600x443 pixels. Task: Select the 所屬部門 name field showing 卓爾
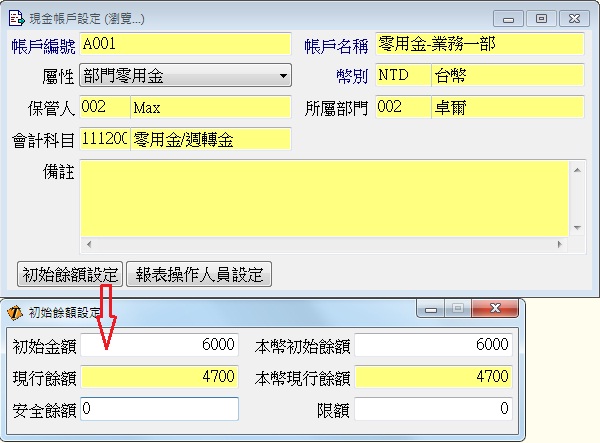pyautogui.click(x=507, y=107)
